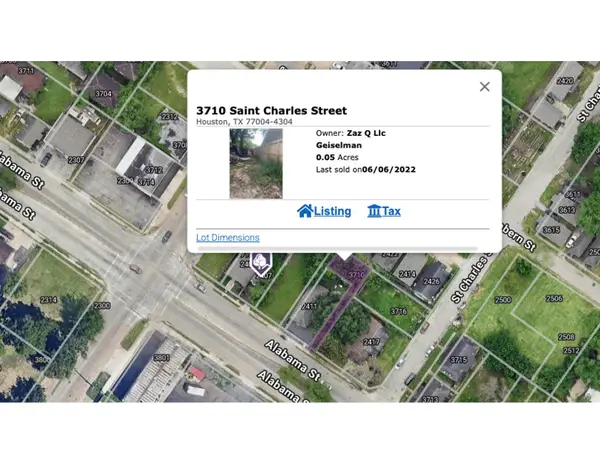Select parcel 3615 on the map

[x=551, y=229]
